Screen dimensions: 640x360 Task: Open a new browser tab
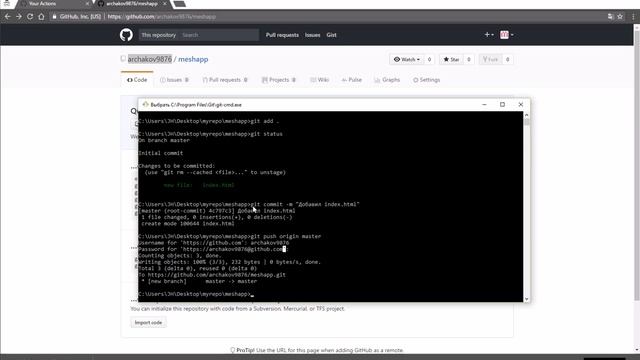coord(180,4)
